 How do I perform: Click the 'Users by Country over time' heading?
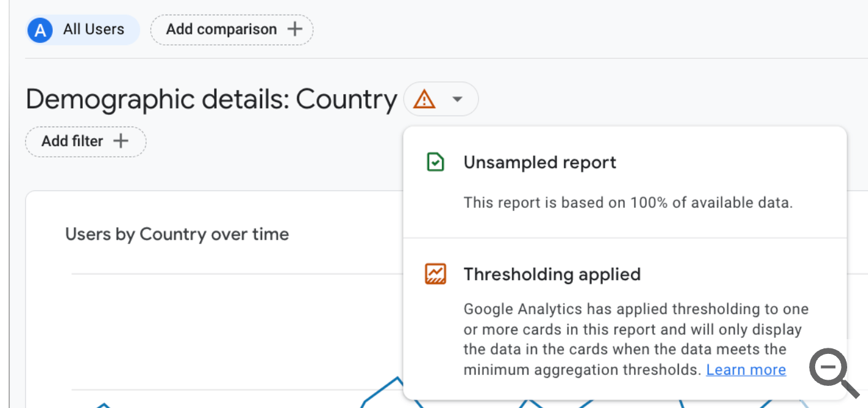pos(177,234)
